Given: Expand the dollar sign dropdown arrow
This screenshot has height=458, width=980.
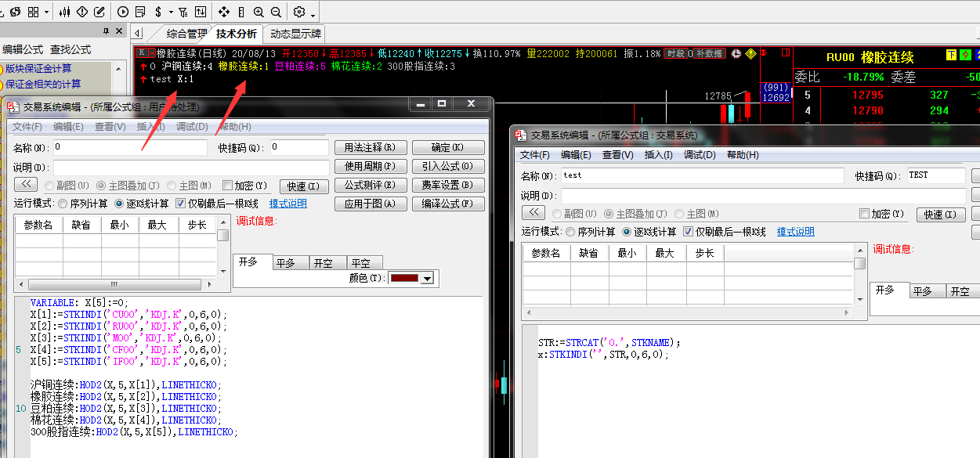Looking at the screenshot, I should (171, 13).
